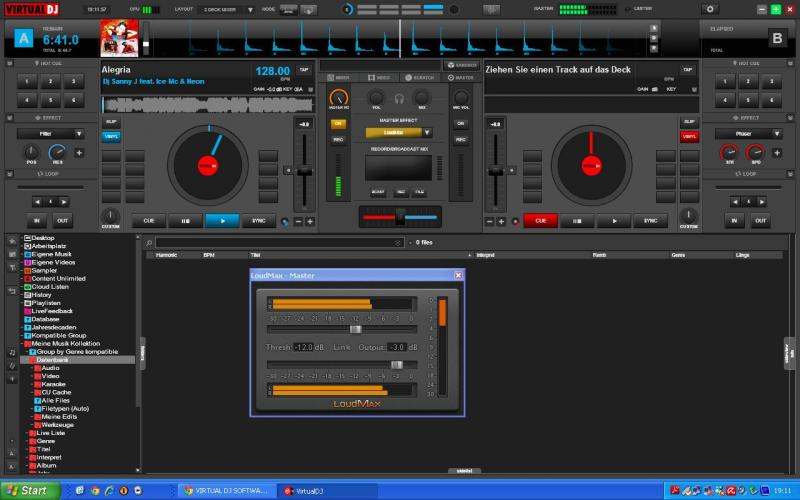Open the Filter effect dropdown on left deck
The width and height of the screenshot is (800, 500).
(77, 133)
